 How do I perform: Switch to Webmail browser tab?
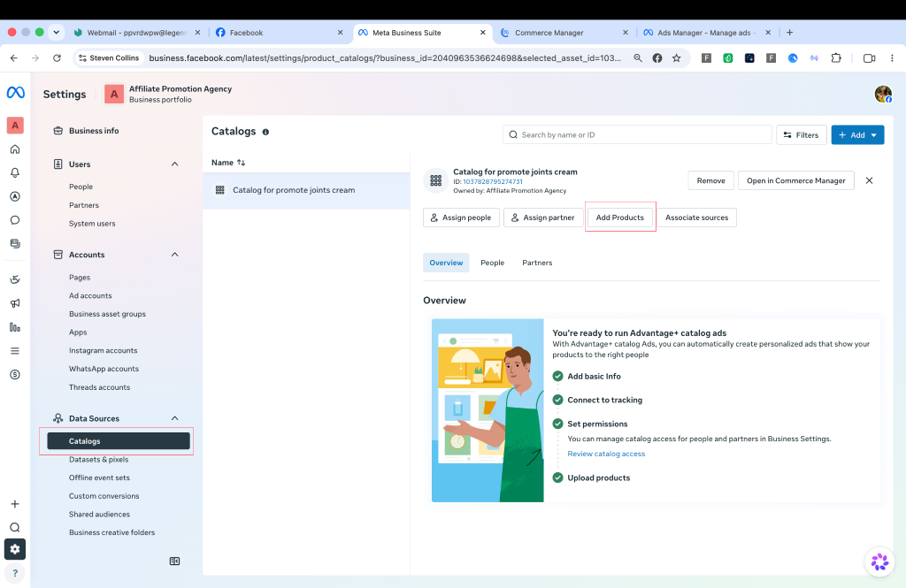pyautogui.click(x=136, y=33)
